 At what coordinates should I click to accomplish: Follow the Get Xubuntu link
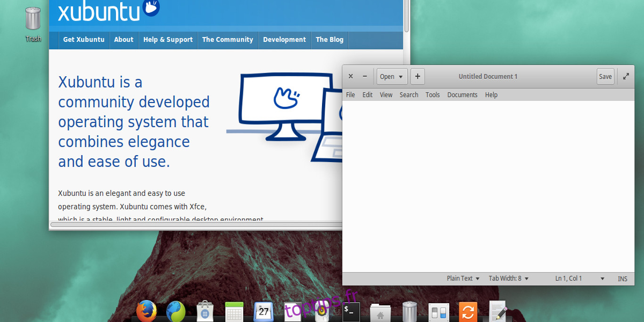[x=84, y=40]
